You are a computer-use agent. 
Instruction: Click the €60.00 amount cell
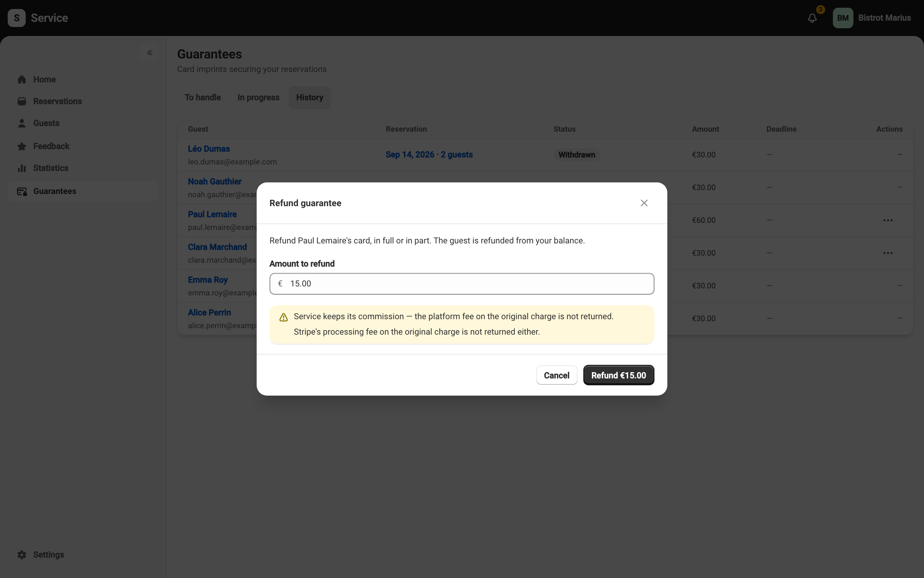point(704,220)
